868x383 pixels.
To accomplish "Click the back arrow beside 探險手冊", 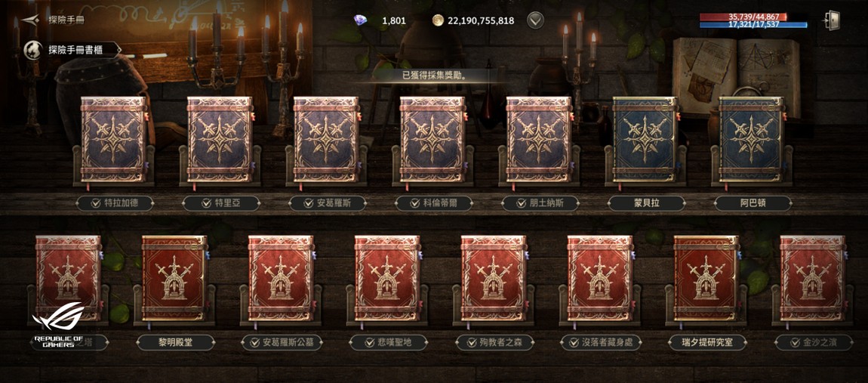I will (x=30, y=20).
